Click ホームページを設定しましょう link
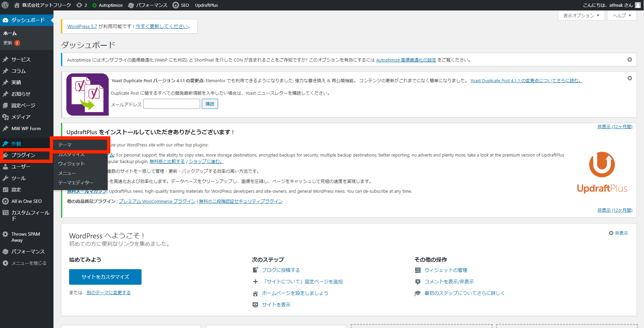Image resolution: width=644 pixels, height=328 pixels. 295,293
